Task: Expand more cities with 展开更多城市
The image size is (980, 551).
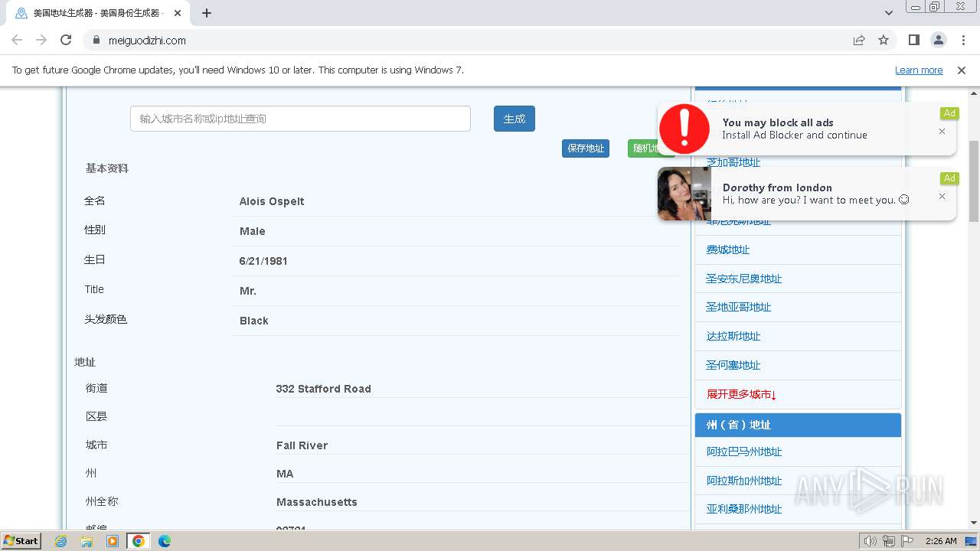Action: (742, 395)
